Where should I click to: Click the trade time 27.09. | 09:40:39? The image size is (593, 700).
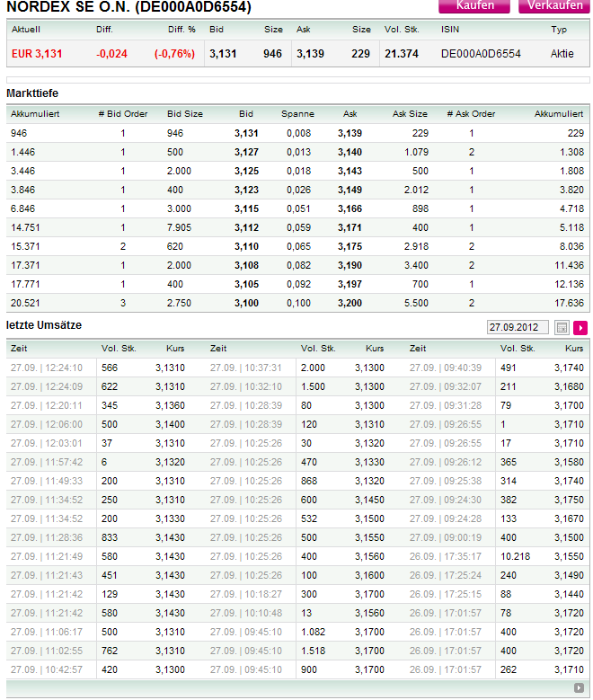coord(446,368)
